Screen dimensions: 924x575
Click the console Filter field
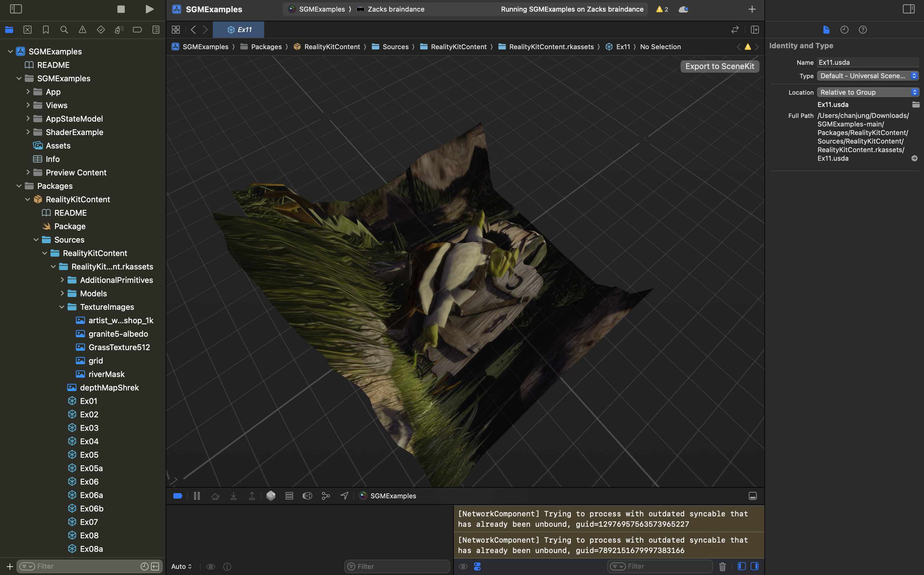click(x=660, y=566)
